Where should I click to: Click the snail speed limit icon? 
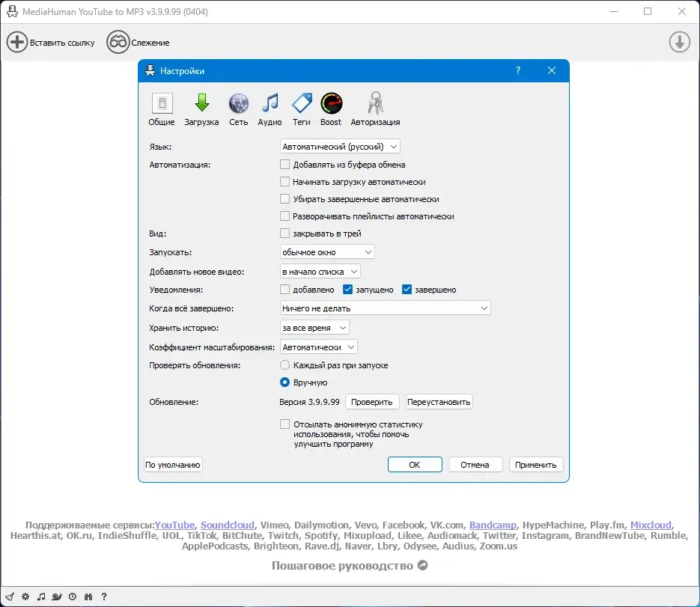(x=57, y=597)
